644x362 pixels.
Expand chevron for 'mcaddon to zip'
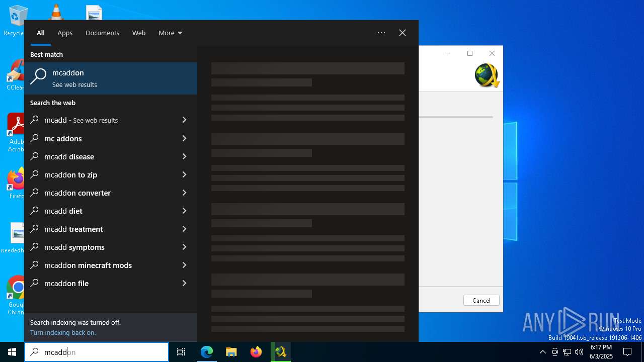(184, 174)
